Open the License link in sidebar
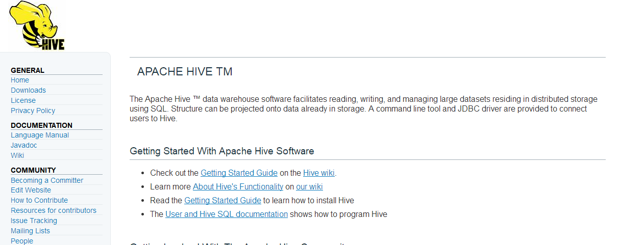The image size is (644, 245). coord(23,100)
